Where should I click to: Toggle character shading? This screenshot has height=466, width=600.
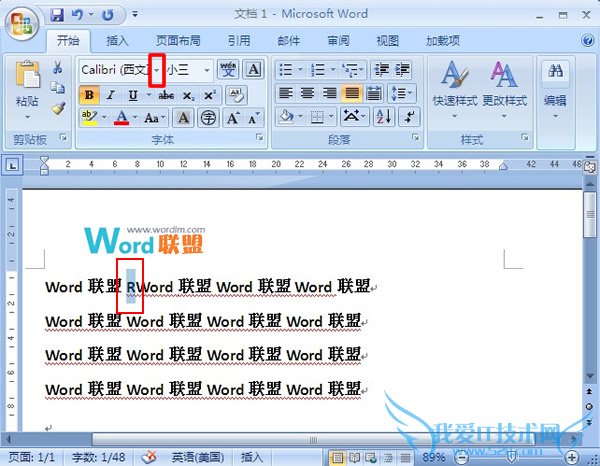183,117
